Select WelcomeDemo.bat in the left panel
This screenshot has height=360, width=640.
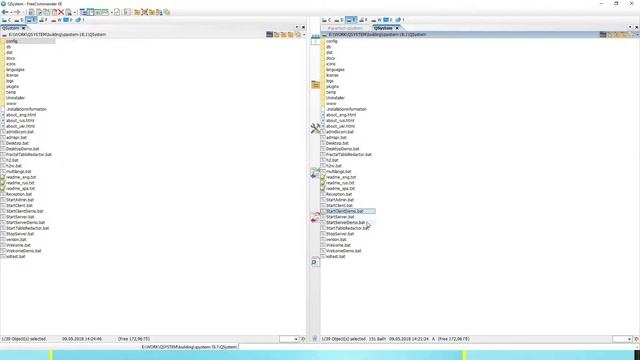[24, 251]
